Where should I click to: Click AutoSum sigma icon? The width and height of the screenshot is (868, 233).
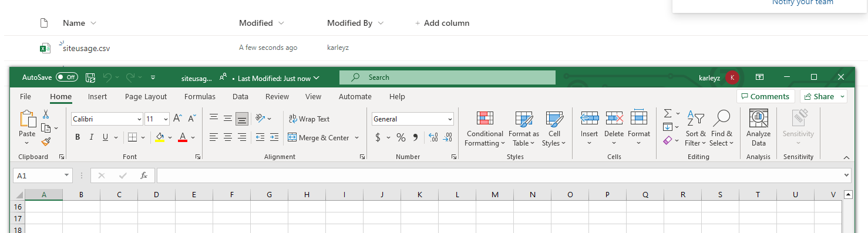coord(668,113)
